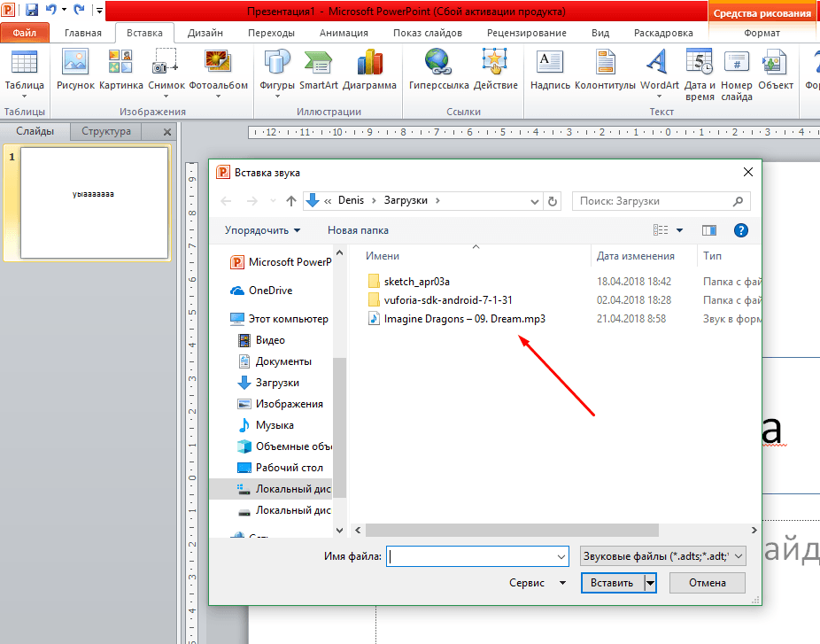Expand the Имя файла combo box list
The width and height of the screenshot is (820, 644).
pos(561,556)
